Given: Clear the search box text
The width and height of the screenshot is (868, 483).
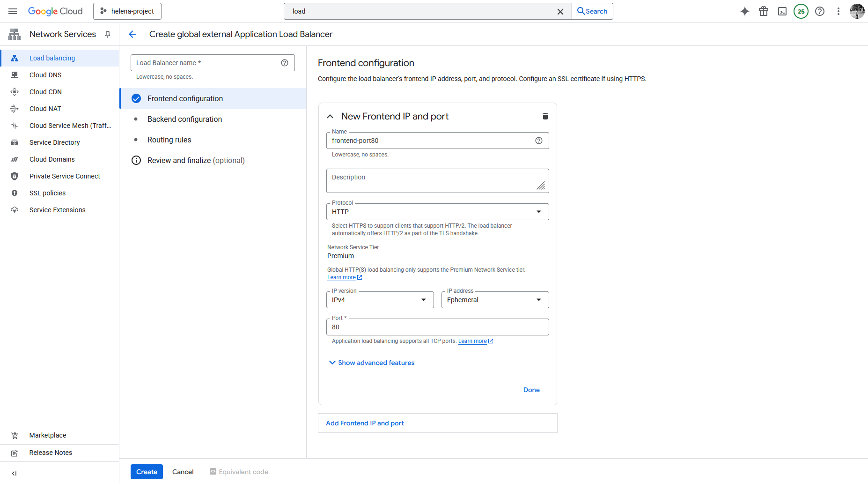Looking at the screenshot, I should click(x=560, y=11).
